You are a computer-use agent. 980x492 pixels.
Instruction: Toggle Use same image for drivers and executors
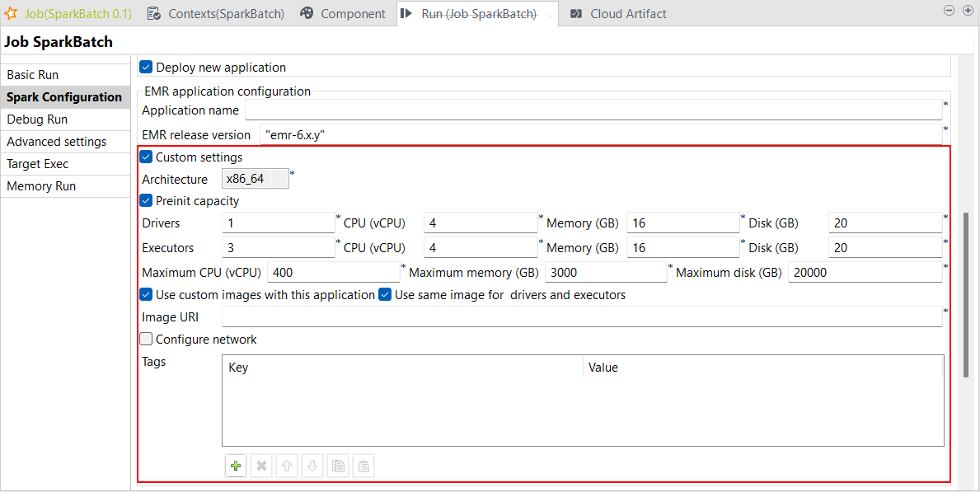coord(385,295)
